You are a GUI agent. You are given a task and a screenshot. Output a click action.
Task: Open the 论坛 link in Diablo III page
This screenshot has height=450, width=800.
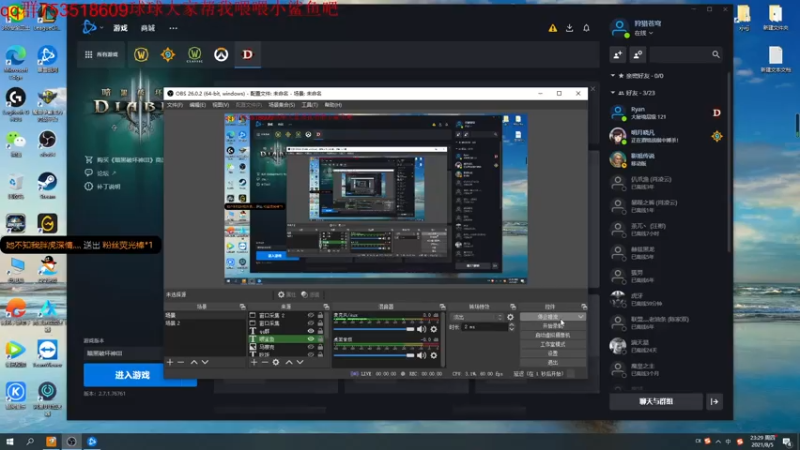coord(103,173)
